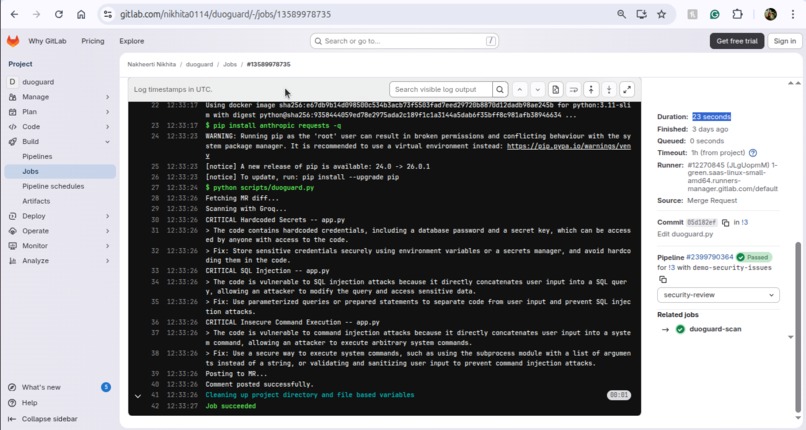This screenshot has height=430, width=806.
Task: Open the Chrome three-dot menu
Action: click(x=793, y=14)
